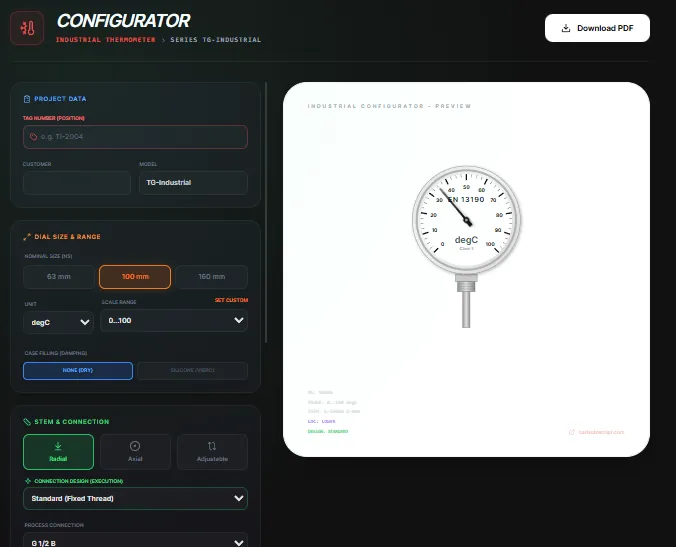Open the Unit degC dropdown

click(x=59, y=322)
